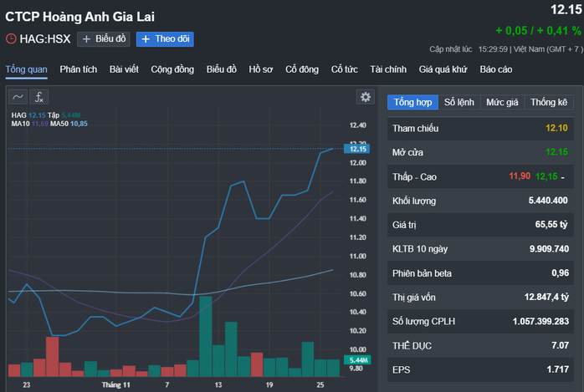Click the MA50 10,85 legend value
The image size is (584, 392).
(79, 124)
